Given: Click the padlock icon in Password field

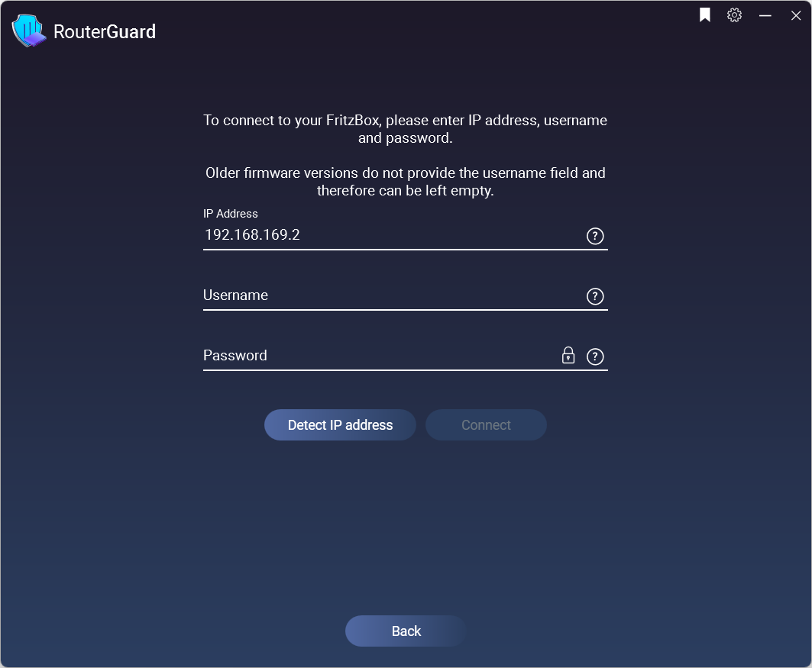Looking at the screenshot, I should point(568,356).
